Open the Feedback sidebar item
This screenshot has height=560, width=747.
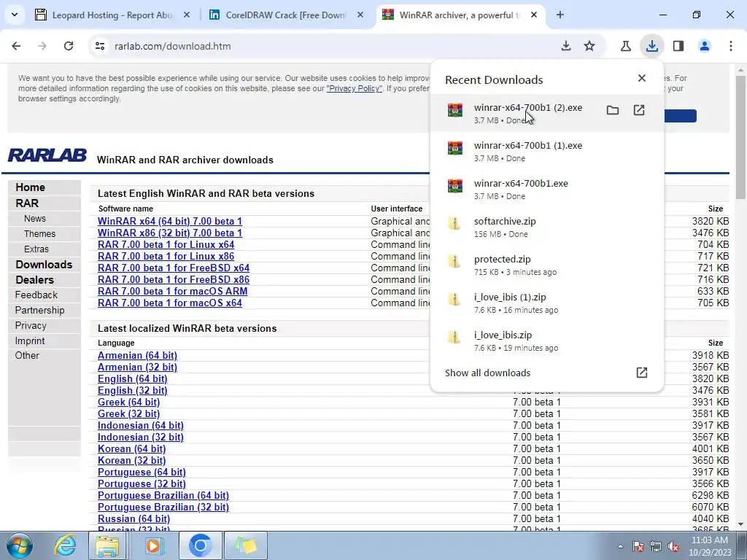point(36,295)
